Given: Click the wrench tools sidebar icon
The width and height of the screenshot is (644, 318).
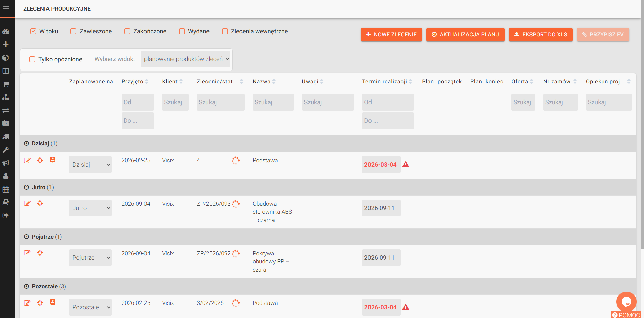Looking at the screenshot, I should [x=6, y=150].
